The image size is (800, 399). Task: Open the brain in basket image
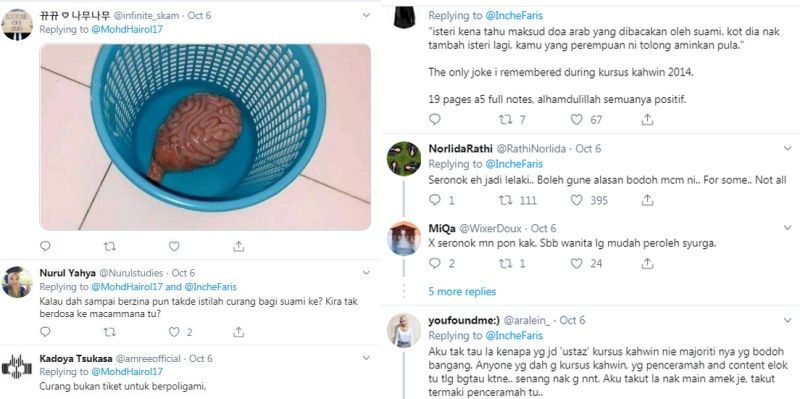(x=205, y=137)
